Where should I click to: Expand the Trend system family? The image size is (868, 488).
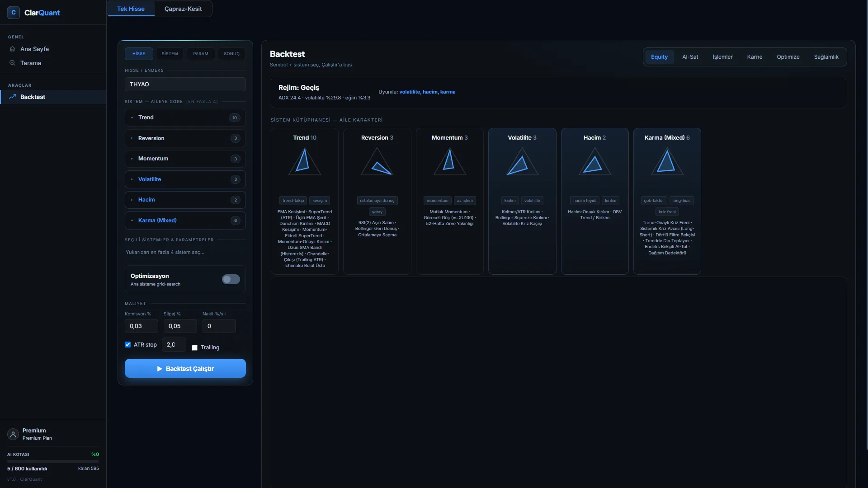click(x=185, y=117)
